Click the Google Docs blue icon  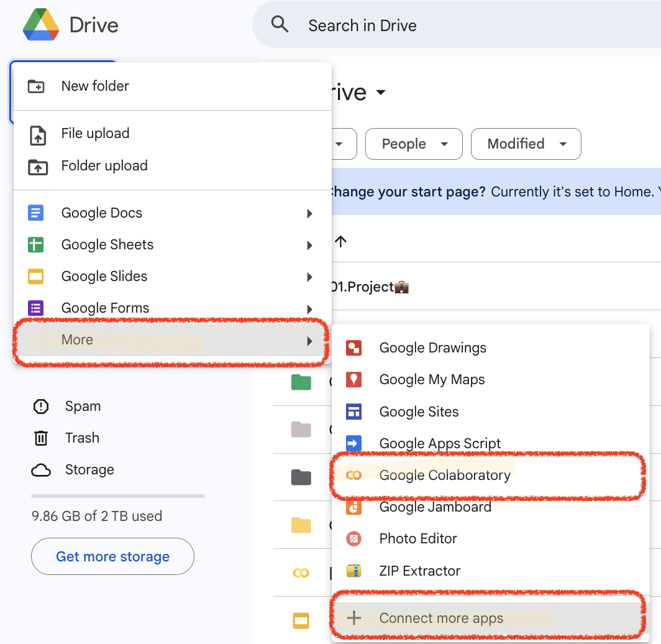(35, 213)
